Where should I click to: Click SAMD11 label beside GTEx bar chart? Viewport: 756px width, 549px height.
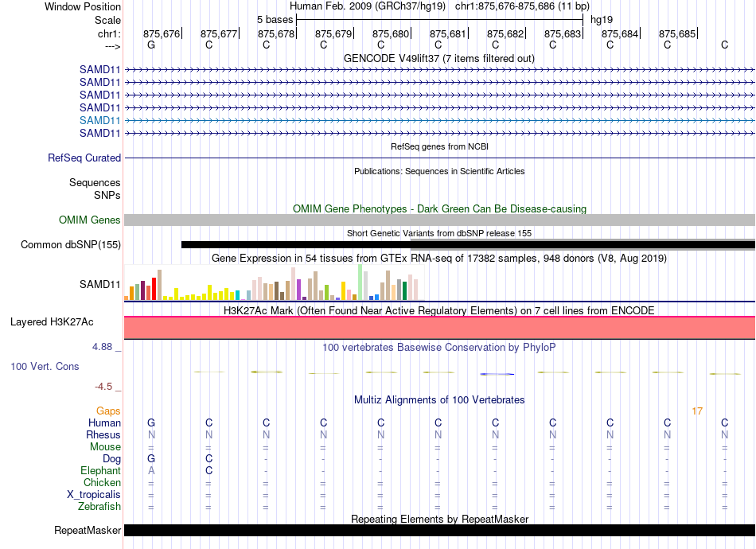click(99, 284)
